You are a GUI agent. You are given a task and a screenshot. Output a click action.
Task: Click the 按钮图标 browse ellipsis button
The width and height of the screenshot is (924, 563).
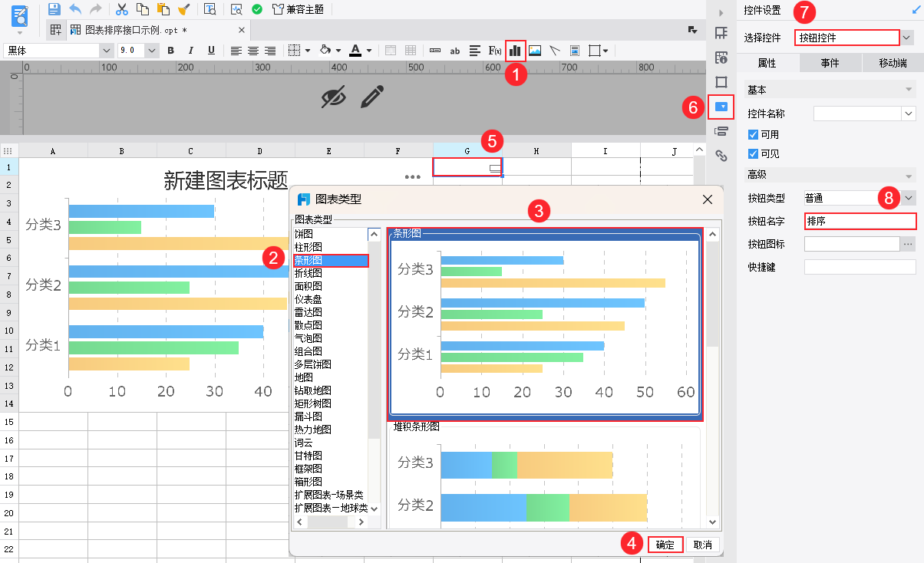pos(908,244)
